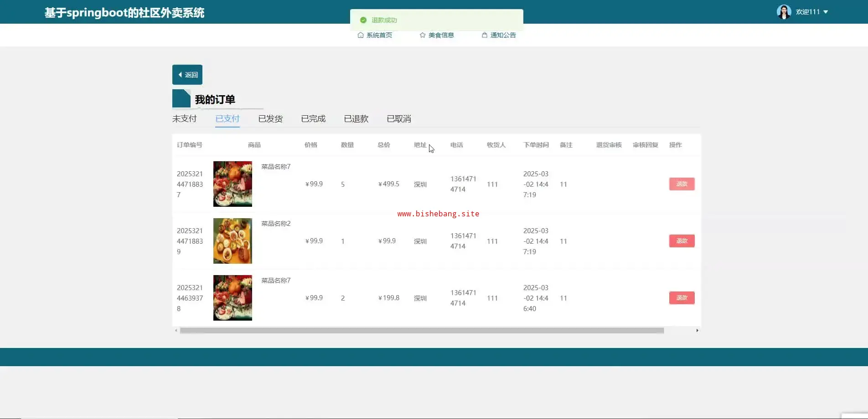868x419 pixels.
Task: Click the horizontal table scrollbar
Action: point(422,331)
